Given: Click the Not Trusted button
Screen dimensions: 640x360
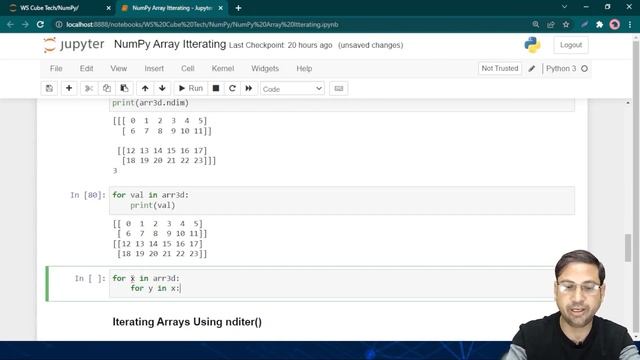Looking at the screenshot, I should [x=500, y=69].
